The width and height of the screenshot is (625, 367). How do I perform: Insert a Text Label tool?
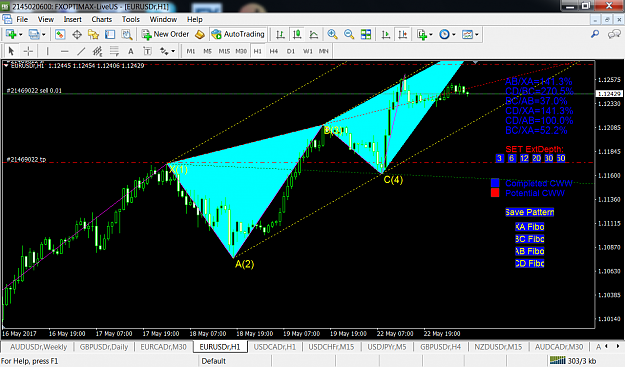point(147,51)
